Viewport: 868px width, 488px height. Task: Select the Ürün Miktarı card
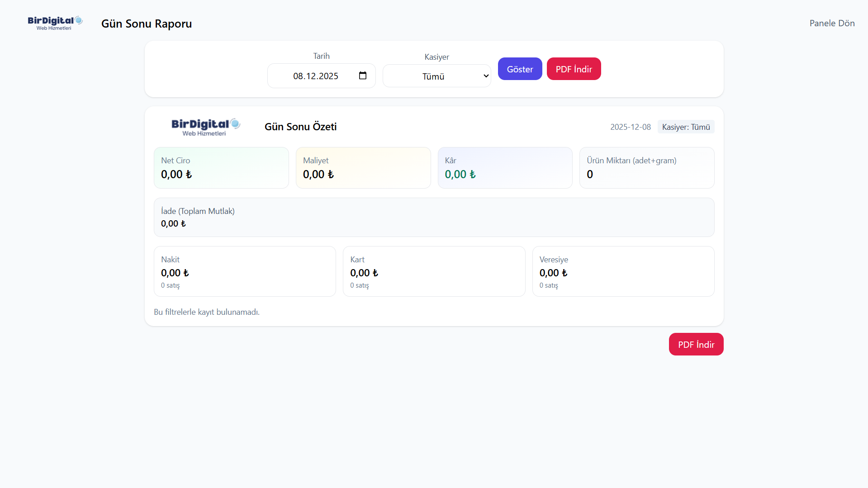coord(646,168)
